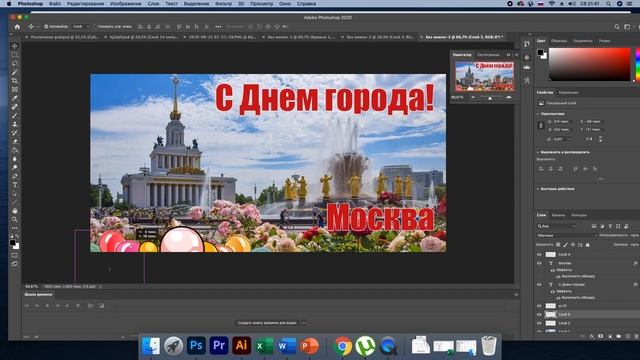Collapse Выровнять и распределить section
The width and height of the screenshot is (640, 360).
click(x=538, y=152)
